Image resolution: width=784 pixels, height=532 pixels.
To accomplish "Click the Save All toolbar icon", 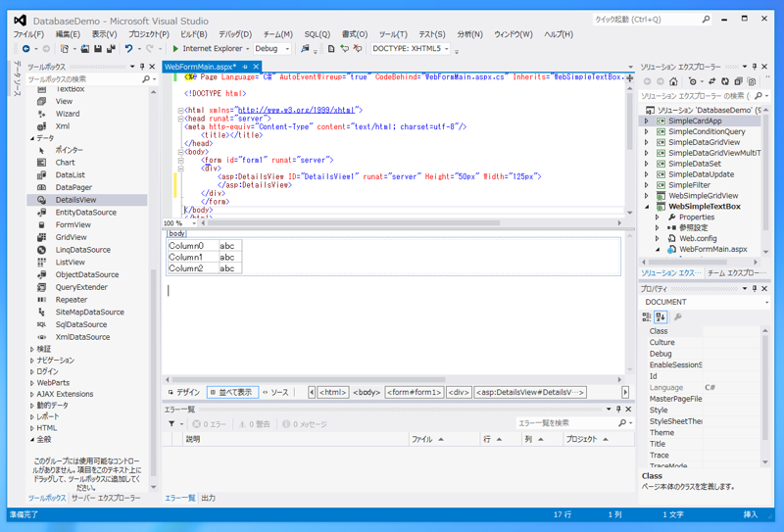I will pos(111,49).
